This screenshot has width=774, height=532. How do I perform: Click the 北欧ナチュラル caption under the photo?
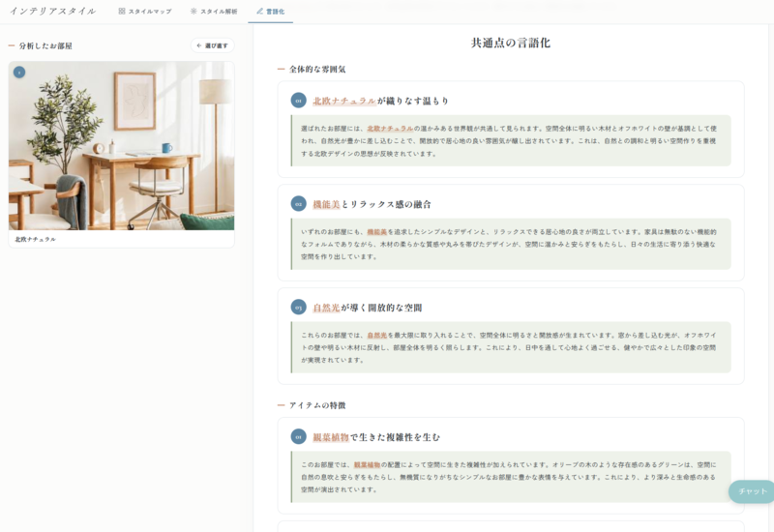click(35, 239)
